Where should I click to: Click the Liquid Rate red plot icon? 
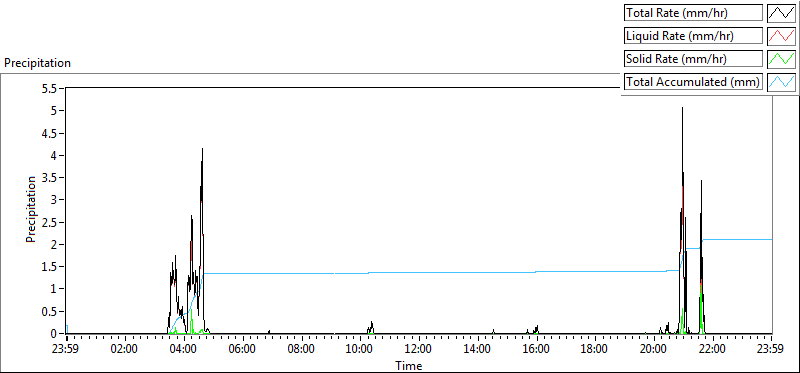pyautogui.click(x=781, y=36)
